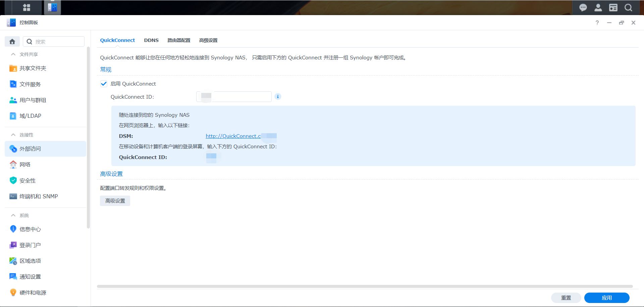
Task: Click the horizontal scrollbar above 应用
Action: (365, 287)
